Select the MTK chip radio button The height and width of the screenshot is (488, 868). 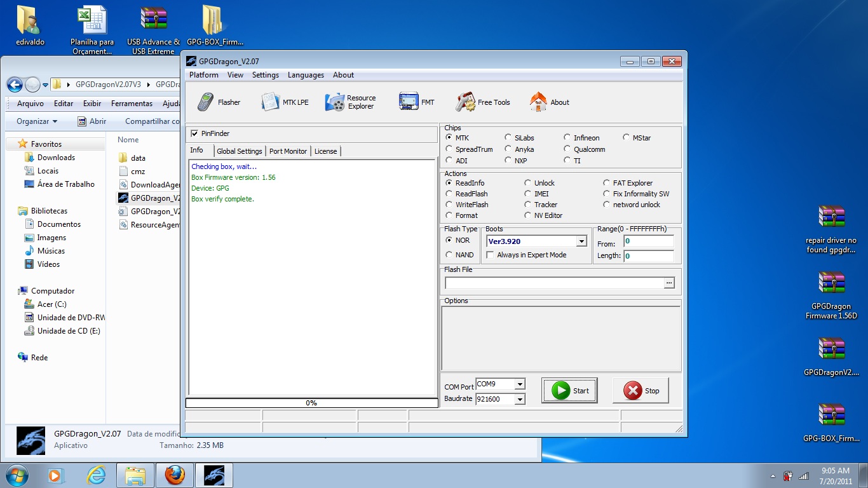[x=449, y=138]
